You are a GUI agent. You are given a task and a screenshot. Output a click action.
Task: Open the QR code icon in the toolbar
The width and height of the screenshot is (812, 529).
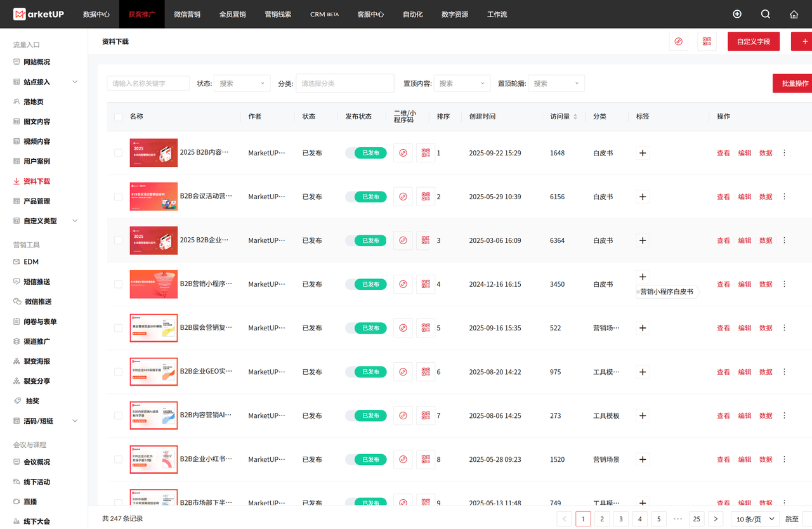707,41
